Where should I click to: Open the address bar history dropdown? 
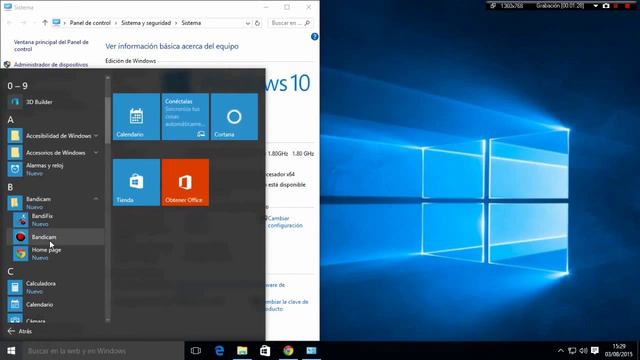(247, 23)
